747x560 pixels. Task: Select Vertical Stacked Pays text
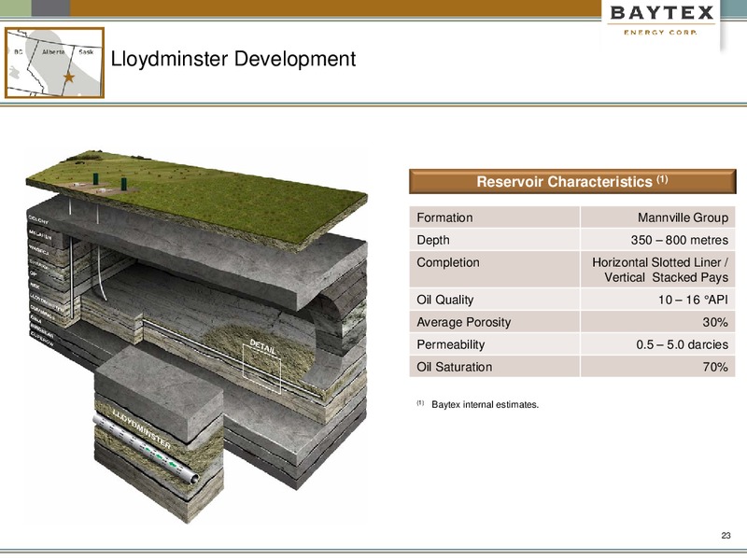pos(666,277)
